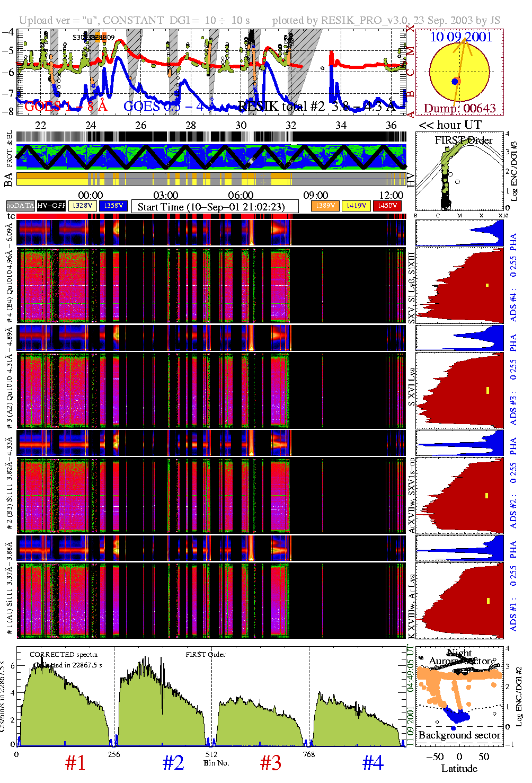This screenshot has height=783, width=532.
Task: Click the 'FIRST Order' scatter plot title
Action: pyautogui.click(x=464, y=140)
